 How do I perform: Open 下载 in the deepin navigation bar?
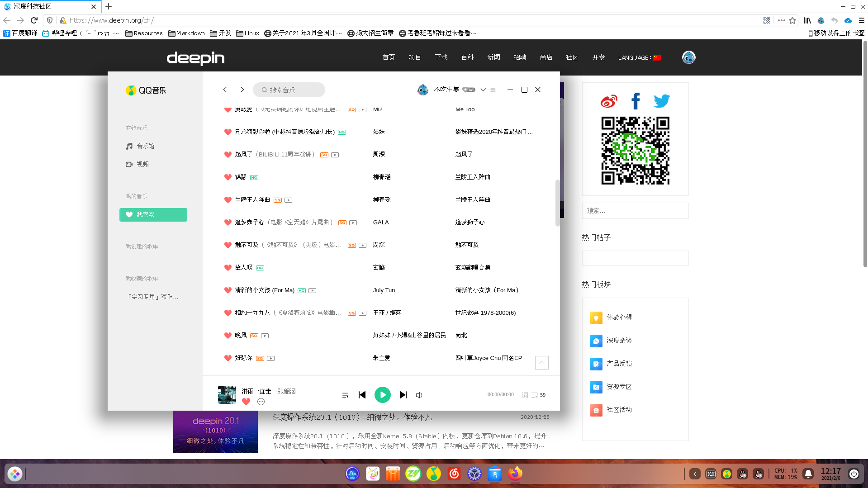441,57
